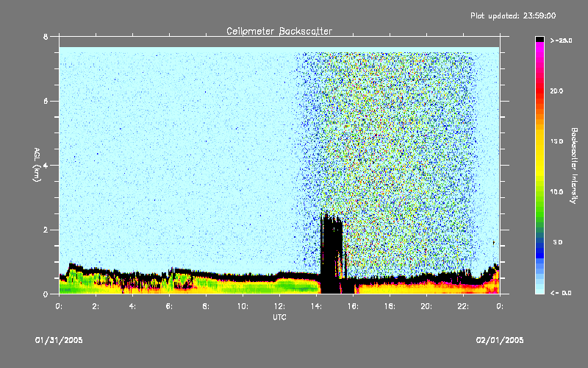The image size is (588, 368).
Task: Click the 'Ceilometer Backscatter' plot title
Action: pyautogui.click(x=279, y=31)
